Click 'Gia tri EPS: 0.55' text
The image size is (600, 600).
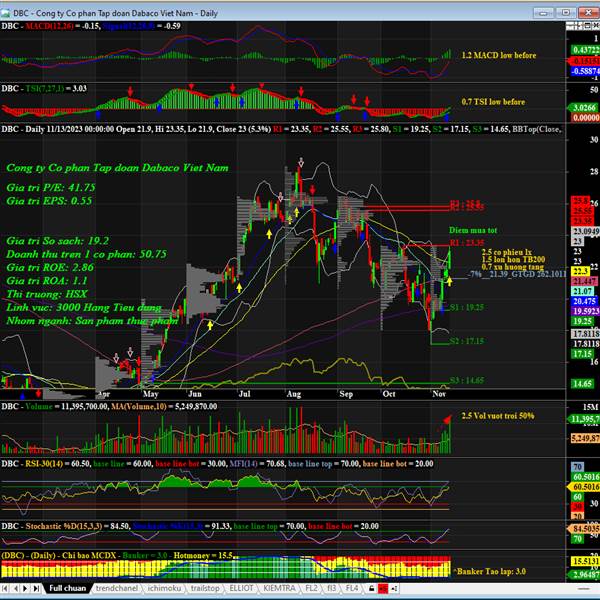point(49,201)
